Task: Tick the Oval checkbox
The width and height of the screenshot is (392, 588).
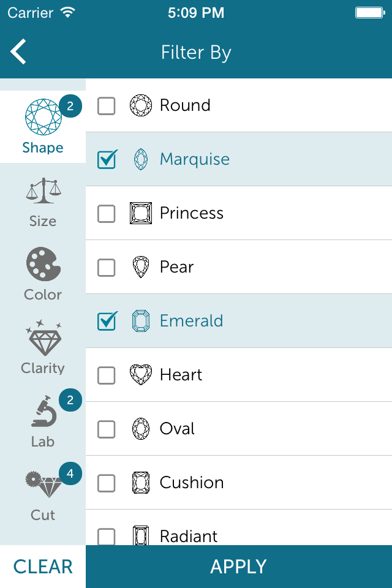Action: tap(107, 429)
